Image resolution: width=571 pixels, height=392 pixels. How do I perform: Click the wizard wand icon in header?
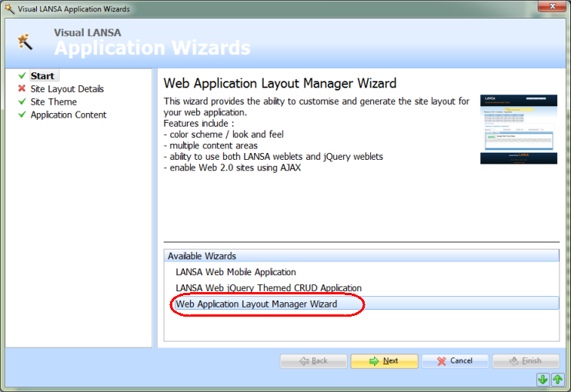(x=25, y=42)
